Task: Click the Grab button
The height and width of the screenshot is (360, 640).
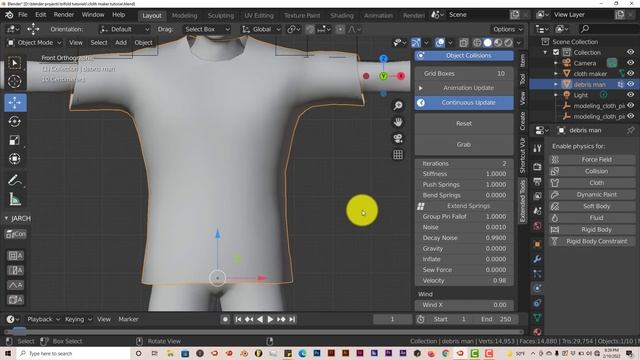Action: tap(464, 144)
